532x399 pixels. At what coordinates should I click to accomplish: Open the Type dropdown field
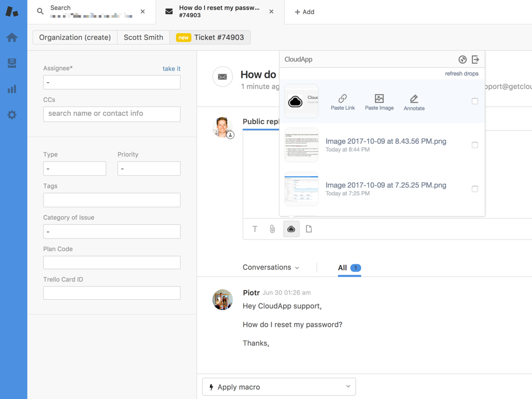point(74,168)
